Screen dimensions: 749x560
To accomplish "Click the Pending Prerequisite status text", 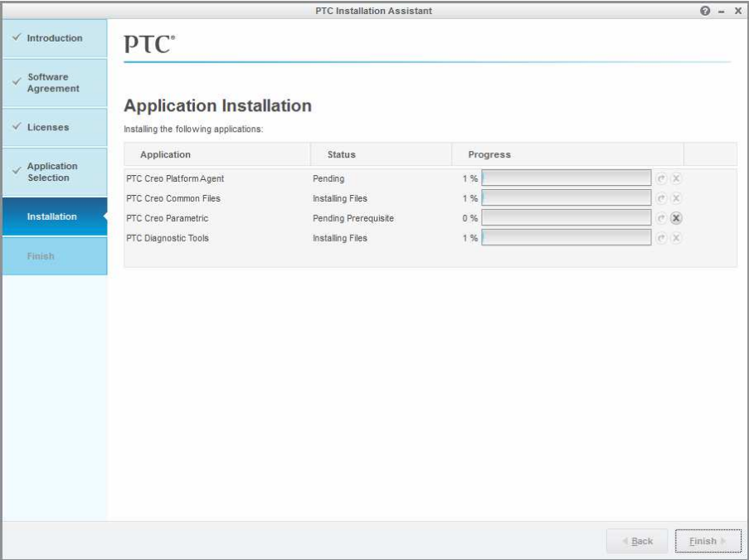I will 353,218.
